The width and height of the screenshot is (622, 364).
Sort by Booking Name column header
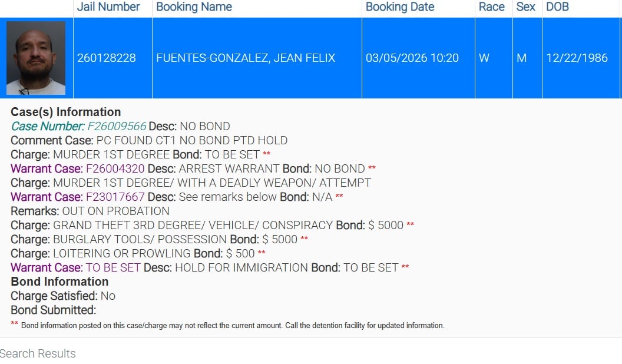coord(194,6)
